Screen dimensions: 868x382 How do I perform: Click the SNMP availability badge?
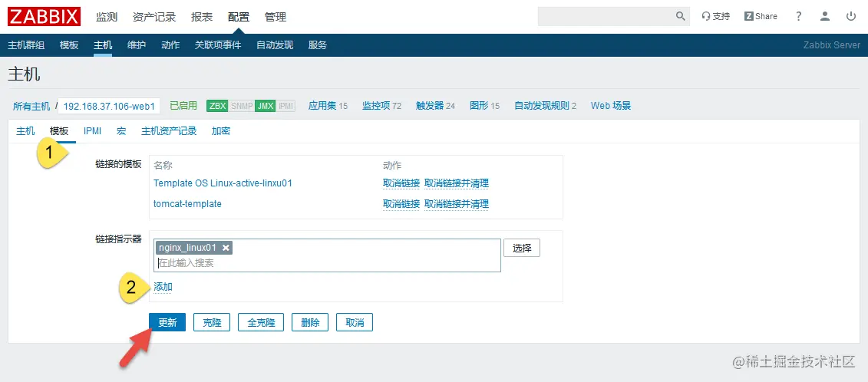click(241, 106)
